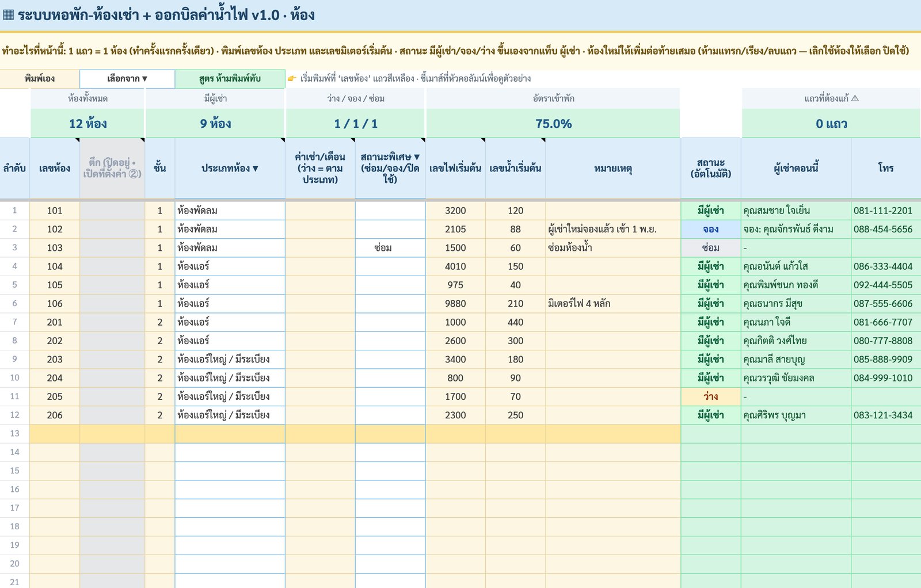This screenshot has height=588, width=921.
Task: Select tenant คุณศิริพร บุญมา
Action: click(796, 415)
